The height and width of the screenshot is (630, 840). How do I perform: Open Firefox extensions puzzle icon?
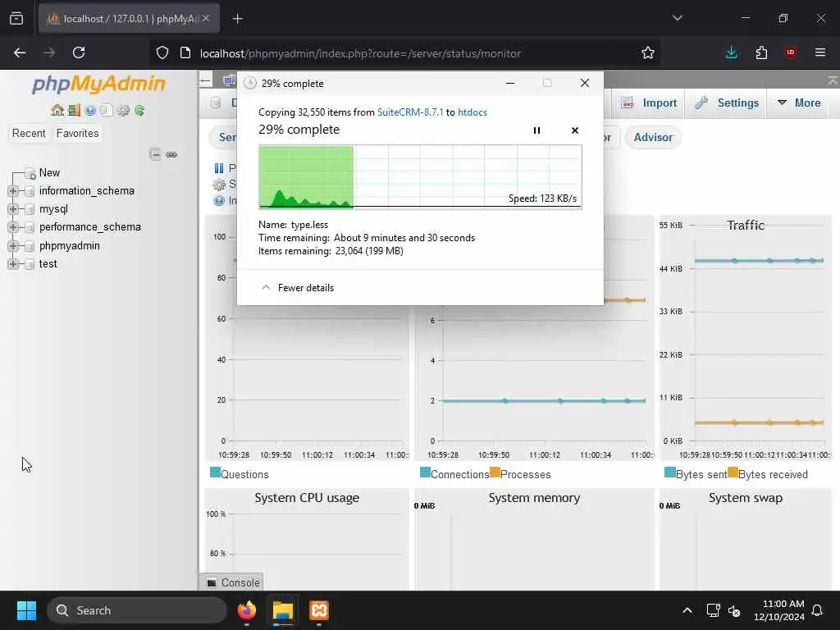point(761,52)
